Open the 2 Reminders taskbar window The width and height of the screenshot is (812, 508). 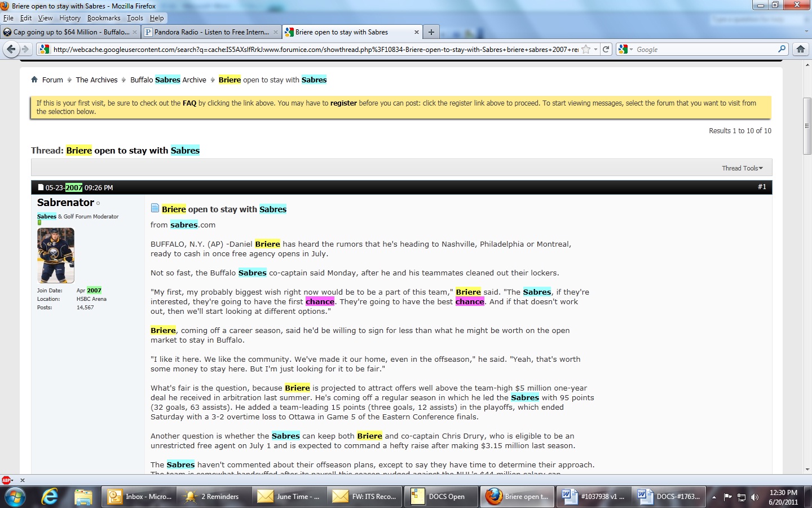215,497
